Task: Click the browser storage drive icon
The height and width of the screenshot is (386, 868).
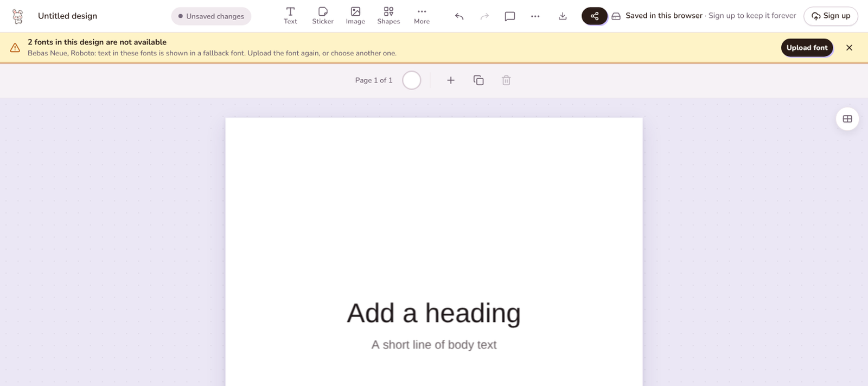Action: click(x=616, y=16)
